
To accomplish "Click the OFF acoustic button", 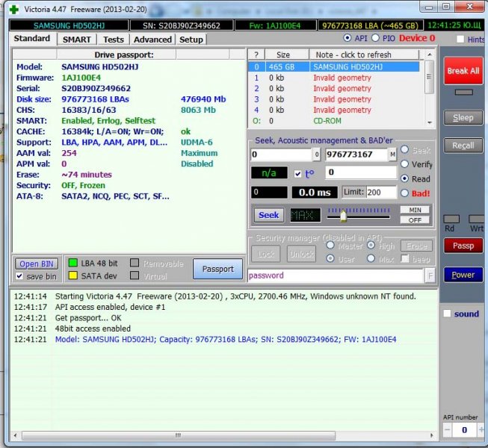I will (x=415, y=220).
